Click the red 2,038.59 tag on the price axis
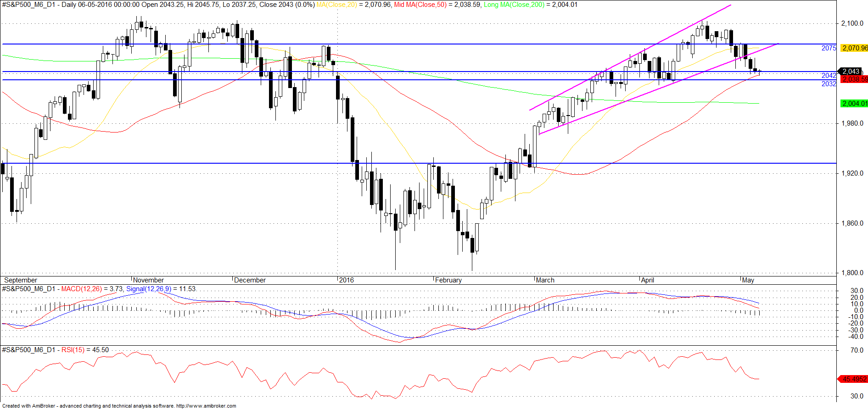This screenshot has width=868, height=409. (x=854, y=79)
